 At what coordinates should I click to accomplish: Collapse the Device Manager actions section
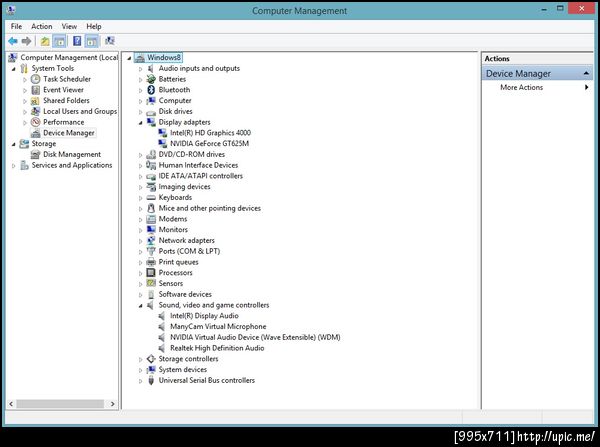pos(586,73)
